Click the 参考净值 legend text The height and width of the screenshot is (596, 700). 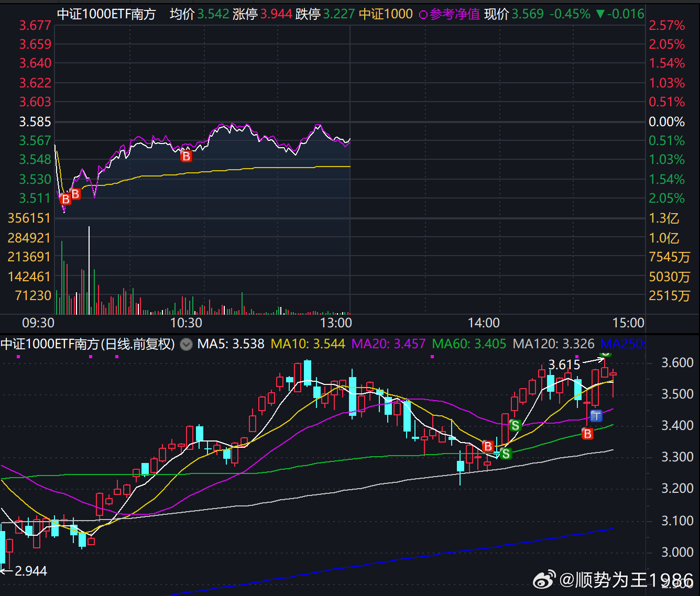click(455, 14)
